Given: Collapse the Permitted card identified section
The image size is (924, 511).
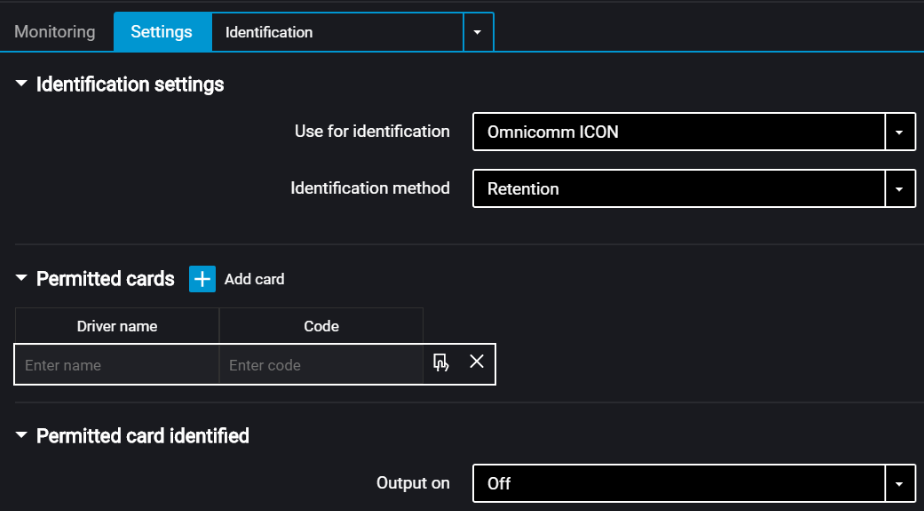Looking at the screenshot, I should [21, 435].
